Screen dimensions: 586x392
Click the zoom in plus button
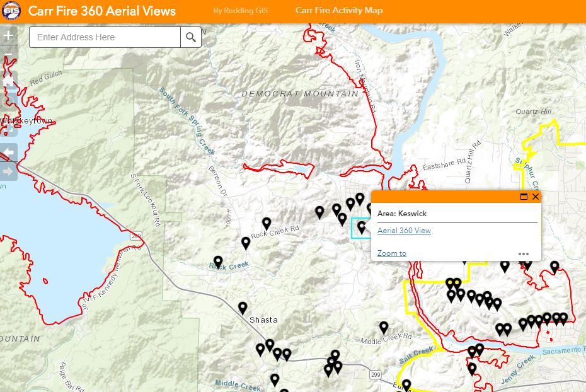(8, 36)
